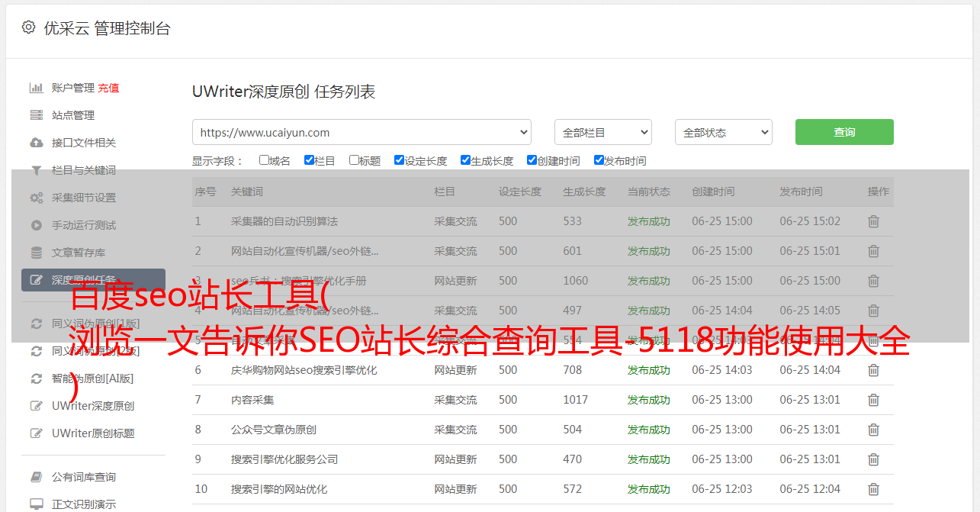Open 接口文件相关 menu item
Viewport: 980px width, 512px height.
84,143
